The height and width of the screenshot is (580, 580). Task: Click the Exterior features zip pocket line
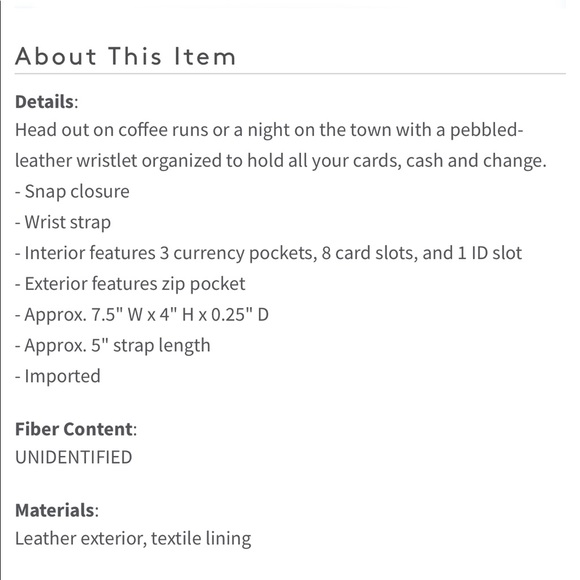130,284
